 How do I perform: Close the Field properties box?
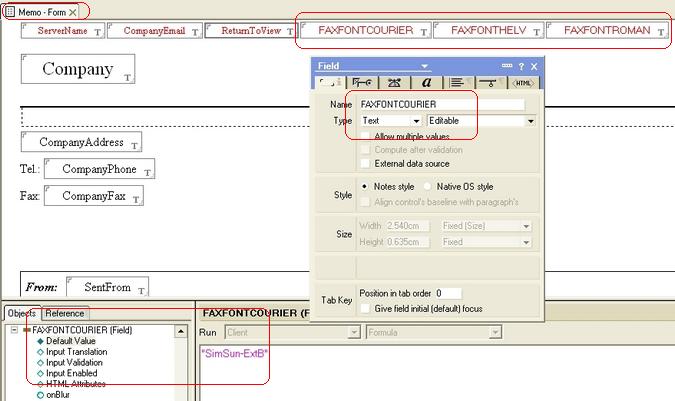click(x=534, y=66)
